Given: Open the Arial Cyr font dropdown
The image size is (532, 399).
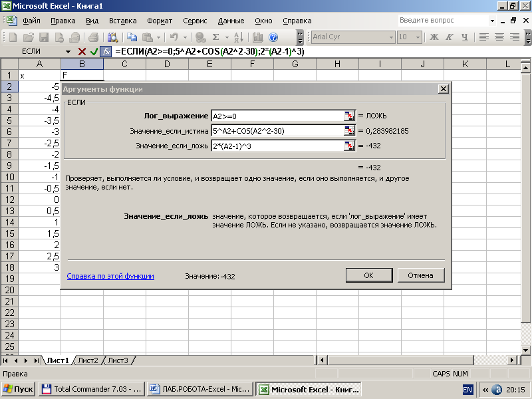Looking at the screenshot, I should [x=391, y=37].
